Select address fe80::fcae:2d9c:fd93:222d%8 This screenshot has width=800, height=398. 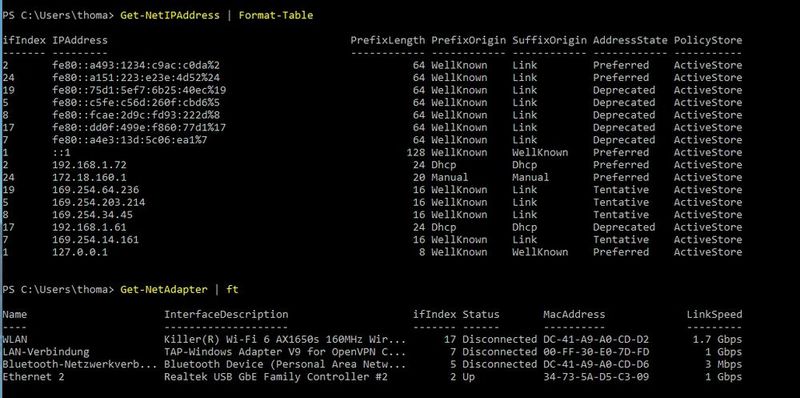coord(136,115)
